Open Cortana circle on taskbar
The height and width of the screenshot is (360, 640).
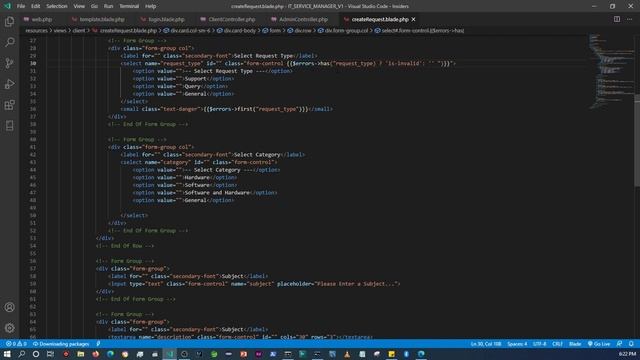pos(36,354)
